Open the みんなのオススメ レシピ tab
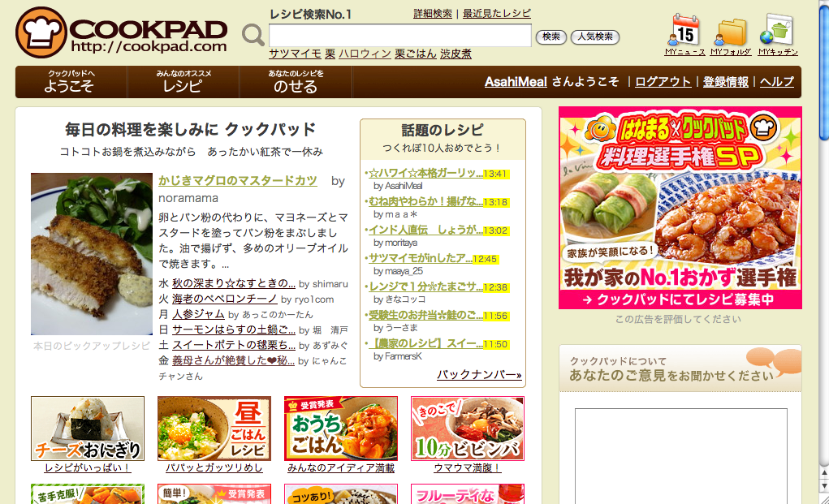Image resolution: width=829 pixels, height=504 pixels. 183,82
